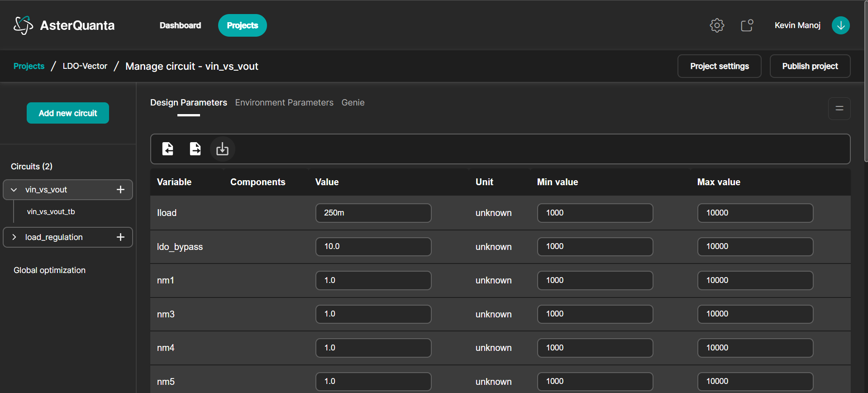Click the nm1 max value field
Image resolution: width=868 pixels, height=393 pixels.
(755, 280)
